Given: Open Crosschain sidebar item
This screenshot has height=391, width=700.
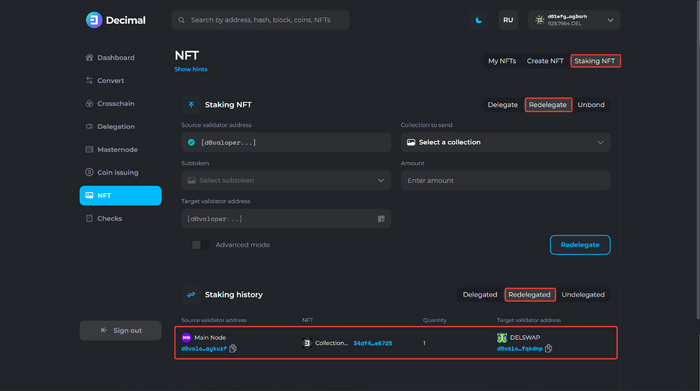Looking at the screenshot, I should pos(116,104).
